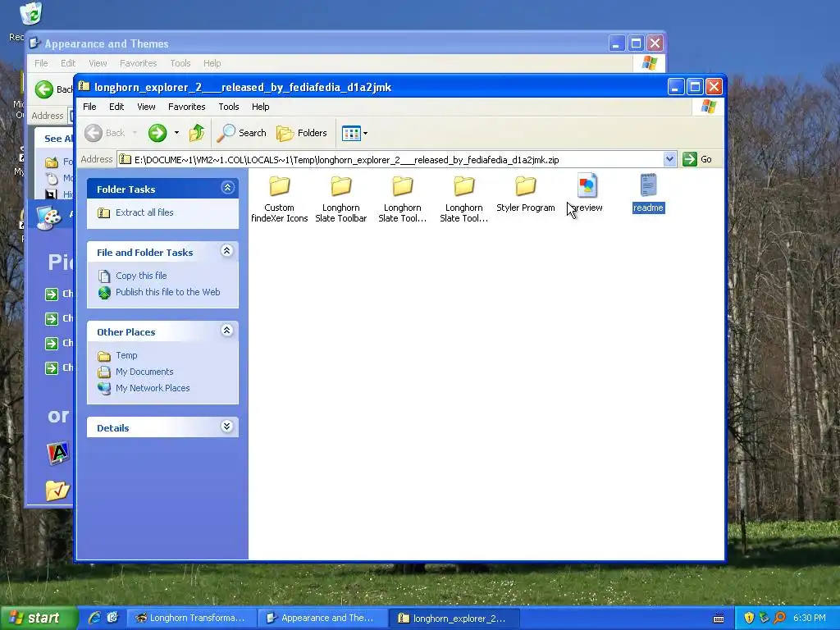Click Extract all files link

pyautogui.click(x=144, y=212)
